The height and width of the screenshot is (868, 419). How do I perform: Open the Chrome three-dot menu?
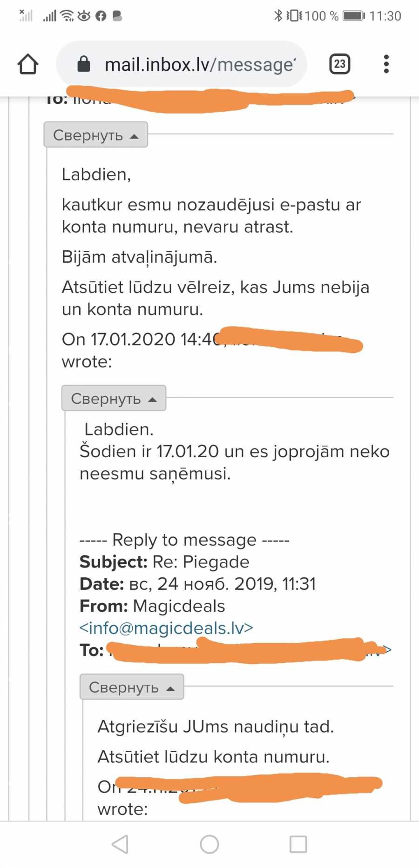386,64
